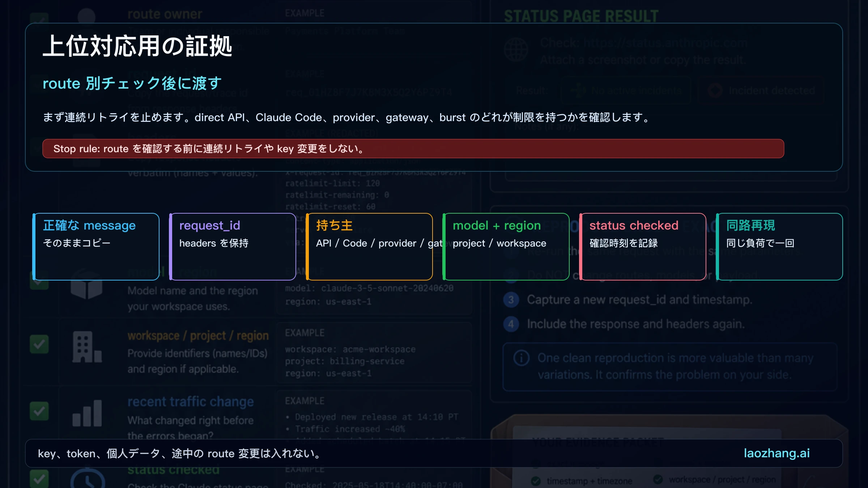Click model: claude-3-5-sonnet-20240620 example text
The height and width of the screenshot is (488, 868).
pos(369,288)
